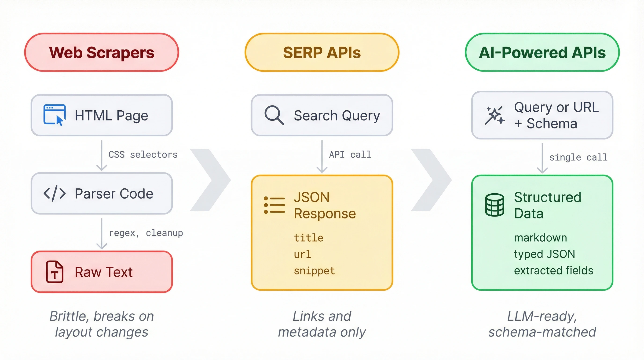Click the AI-Powered APIs header
This screenshot has height=360, width=644.
click(x=542, y=52)
